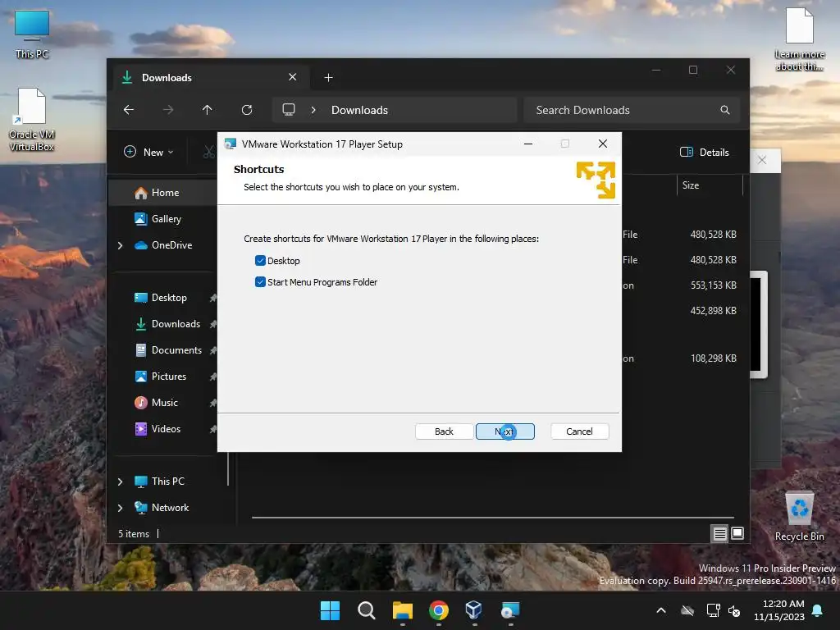Open the clock and date flyout

779,610
